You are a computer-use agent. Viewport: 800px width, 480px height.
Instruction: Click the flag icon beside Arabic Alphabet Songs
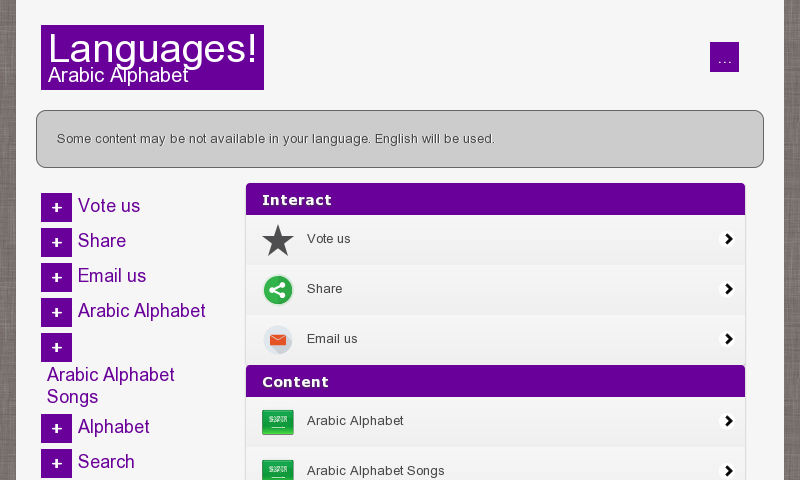click(x=278, y=470)
